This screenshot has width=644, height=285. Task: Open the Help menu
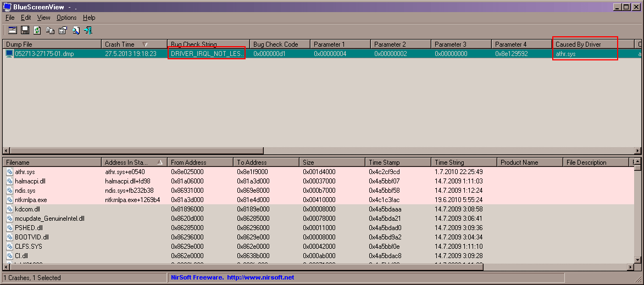(x=89, y=18)
